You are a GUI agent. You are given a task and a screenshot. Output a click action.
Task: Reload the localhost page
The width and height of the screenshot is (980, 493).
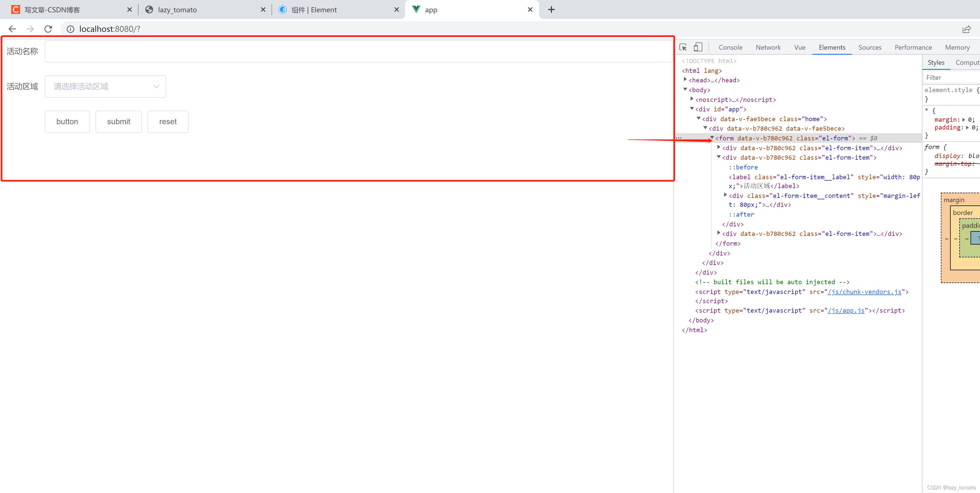click(48, 29)
